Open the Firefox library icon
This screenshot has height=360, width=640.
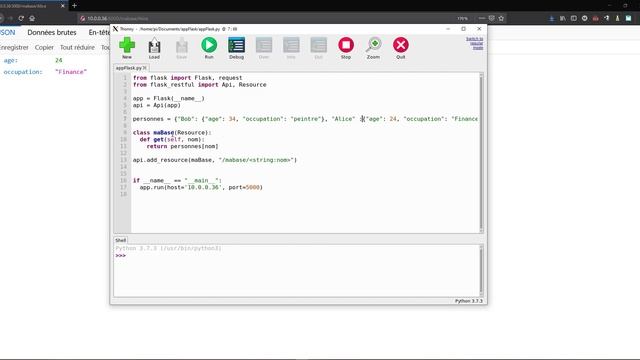click(x=563, y=18)
